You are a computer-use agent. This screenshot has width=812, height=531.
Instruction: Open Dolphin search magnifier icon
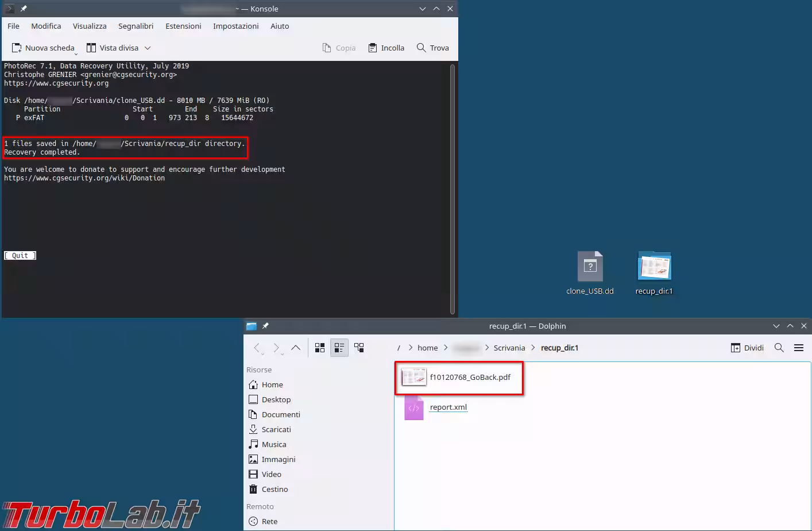pyautogui.click(x=779, y=348)
